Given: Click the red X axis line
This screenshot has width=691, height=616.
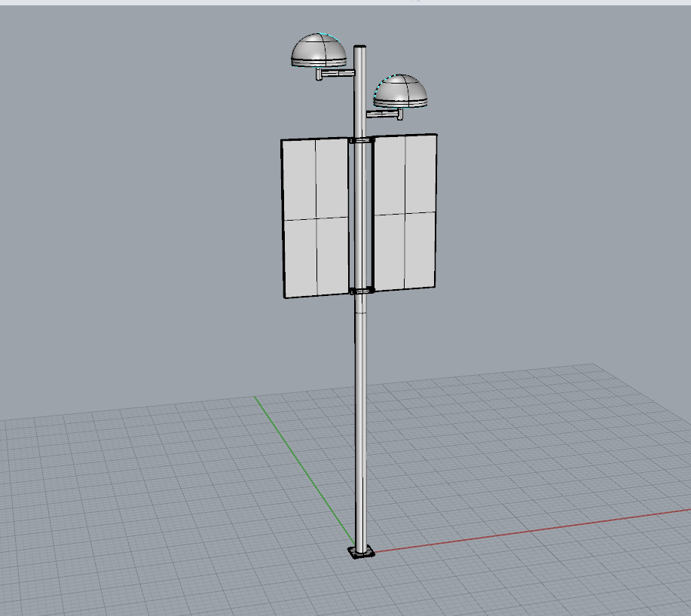Looking at the screenshot, I should coord(532,531).
